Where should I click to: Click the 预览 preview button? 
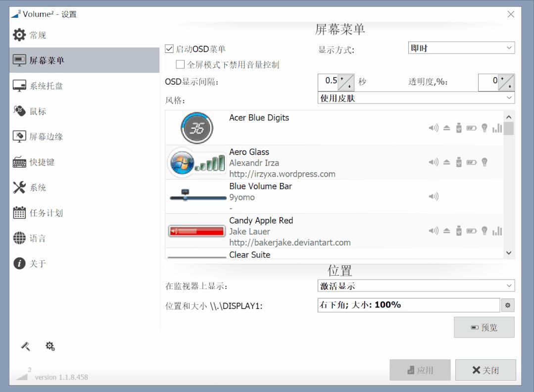[x=484, y=327]
